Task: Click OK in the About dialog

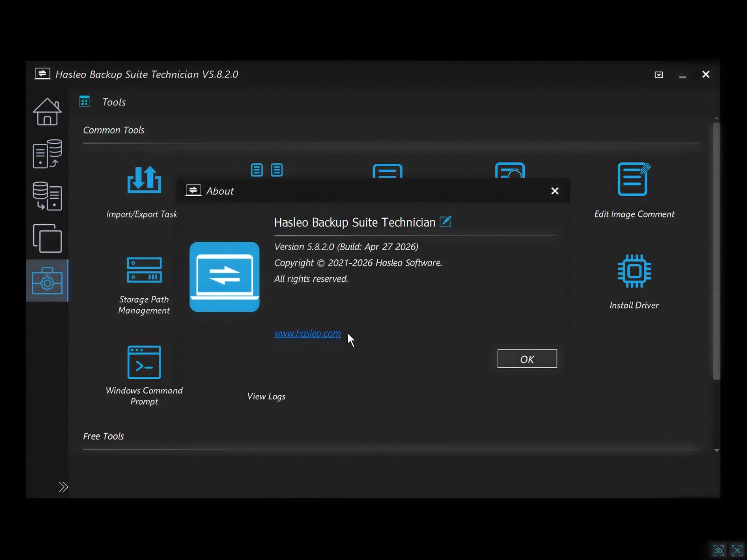Action: (527, 359)
